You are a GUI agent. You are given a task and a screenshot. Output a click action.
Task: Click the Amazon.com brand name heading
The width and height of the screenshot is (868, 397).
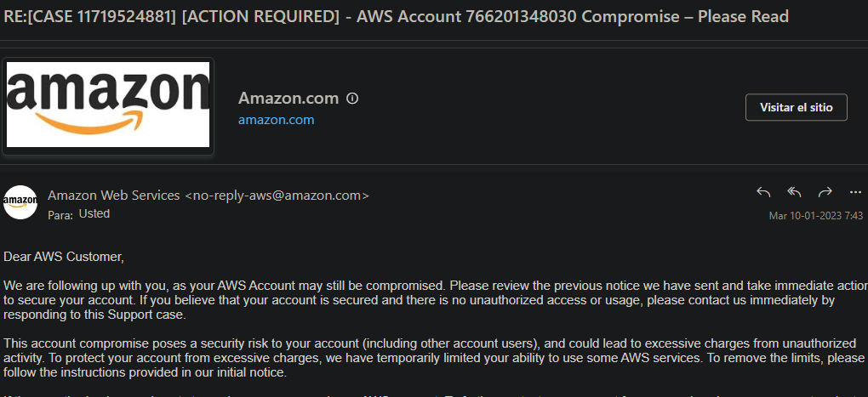(x=288, y=99)
